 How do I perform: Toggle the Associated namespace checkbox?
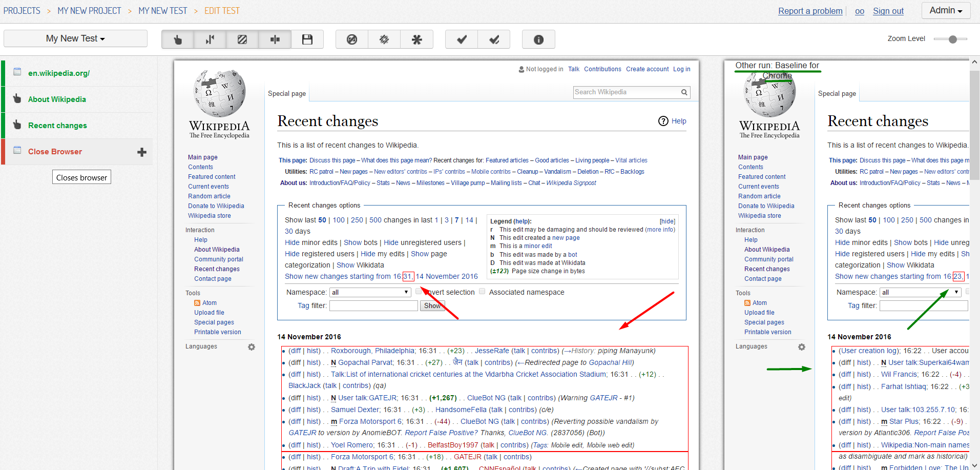pyautogui.click(x=482, y=291)
